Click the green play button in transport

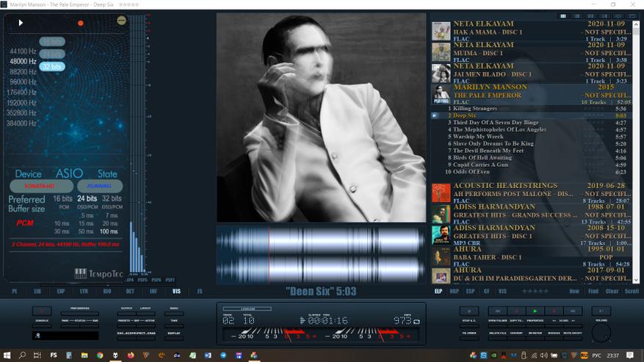534,311
